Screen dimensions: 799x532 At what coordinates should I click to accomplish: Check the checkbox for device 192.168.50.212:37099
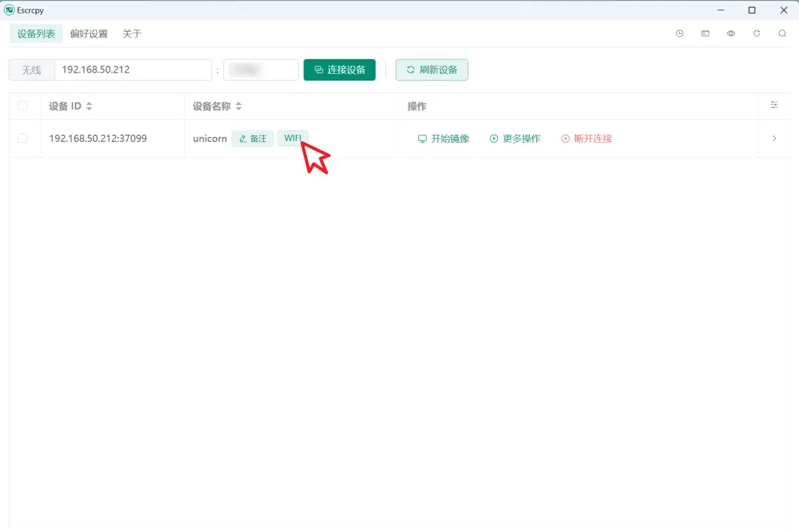point(21,138)
